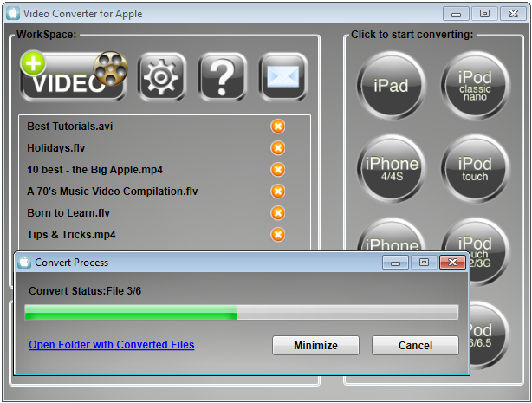Cancel the conversion process
Image resolution: width=532 pixels, height=403 pixels.
pos(415,345)
